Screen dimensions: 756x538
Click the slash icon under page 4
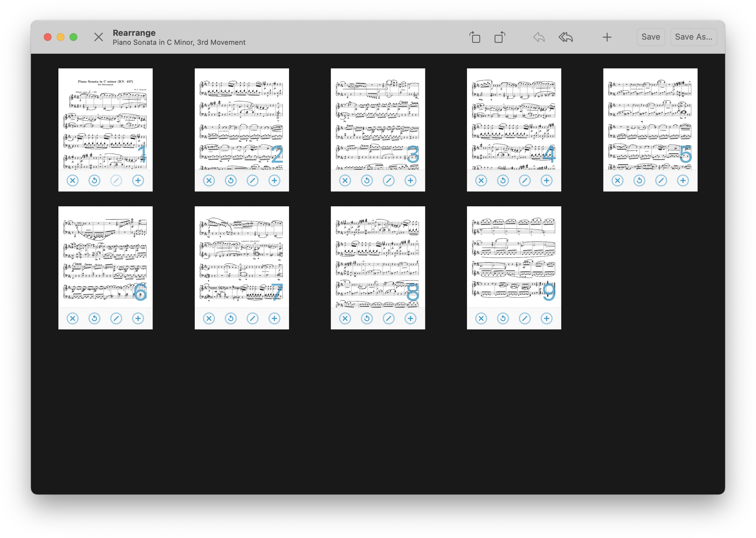(x=524, y=180)
